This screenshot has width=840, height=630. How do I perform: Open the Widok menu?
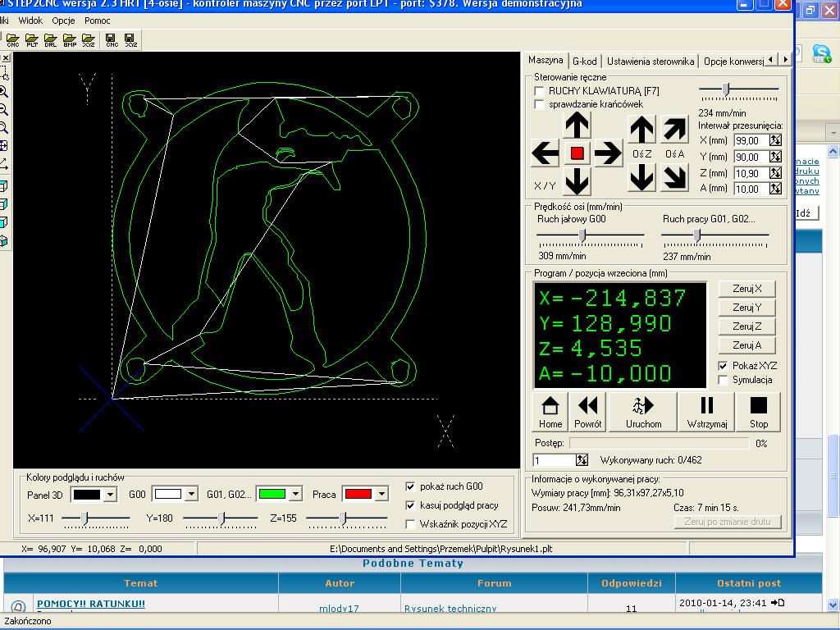coord(30,21)
